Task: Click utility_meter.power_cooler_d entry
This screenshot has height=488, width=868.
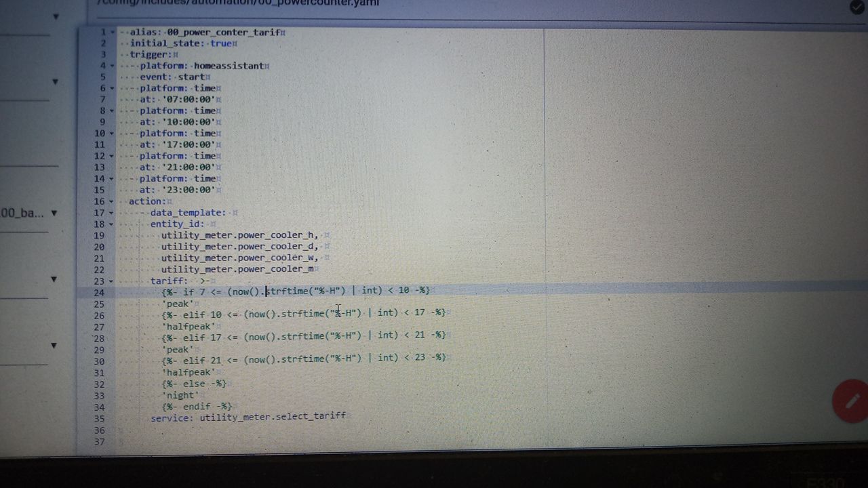Action: [x=239, y=247]
